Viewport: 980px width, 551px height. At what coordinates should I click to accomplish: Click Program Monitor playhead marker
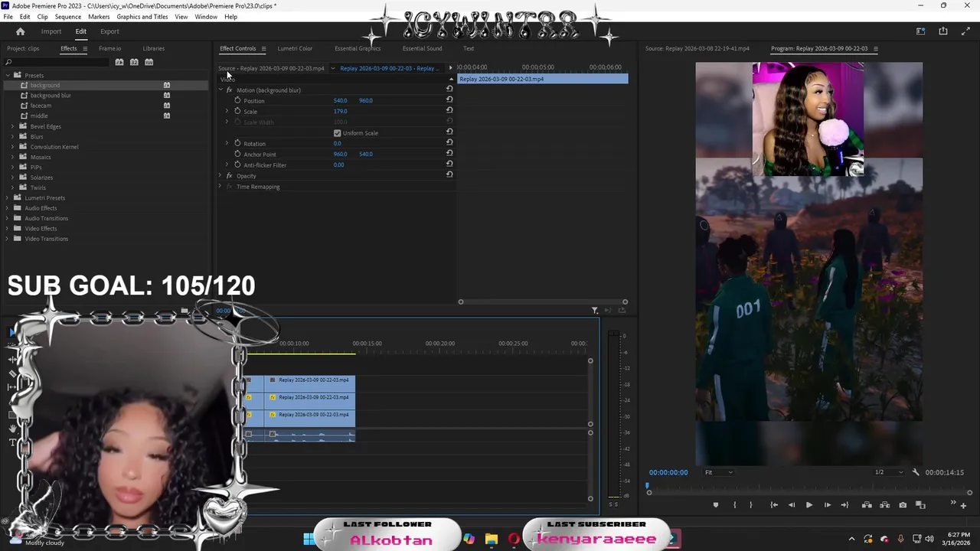(x=648, y=486)
